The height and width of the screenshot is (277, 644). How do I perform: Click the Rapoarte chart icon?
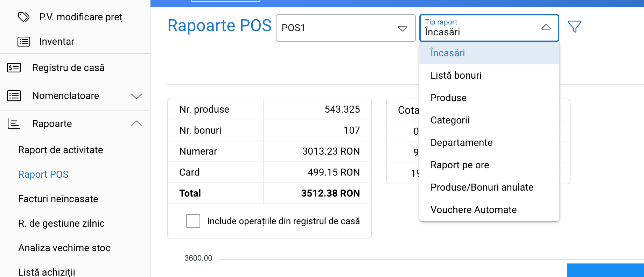(14, 123)
